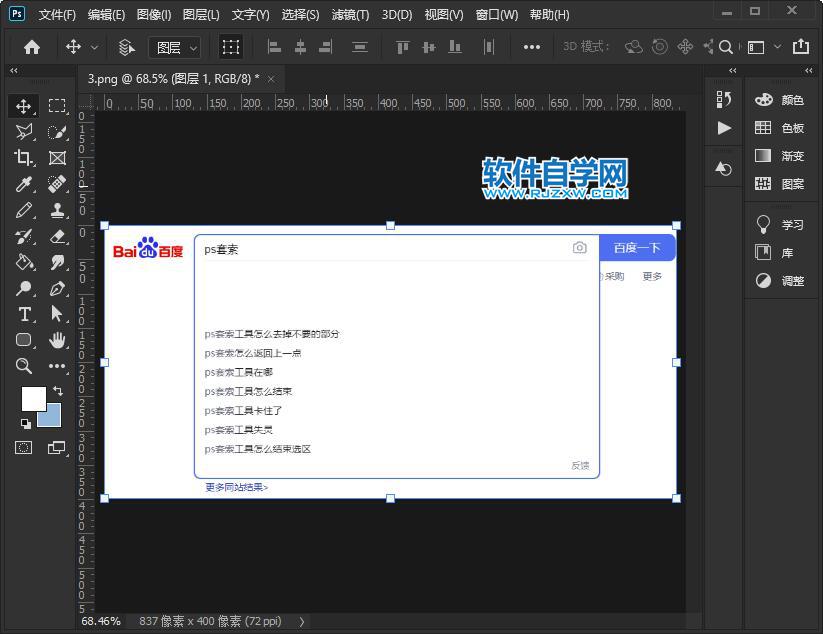Viewport: 823px width, 634px height.
Task: Toggle the screen mode display
Action: tap(57, 448)
